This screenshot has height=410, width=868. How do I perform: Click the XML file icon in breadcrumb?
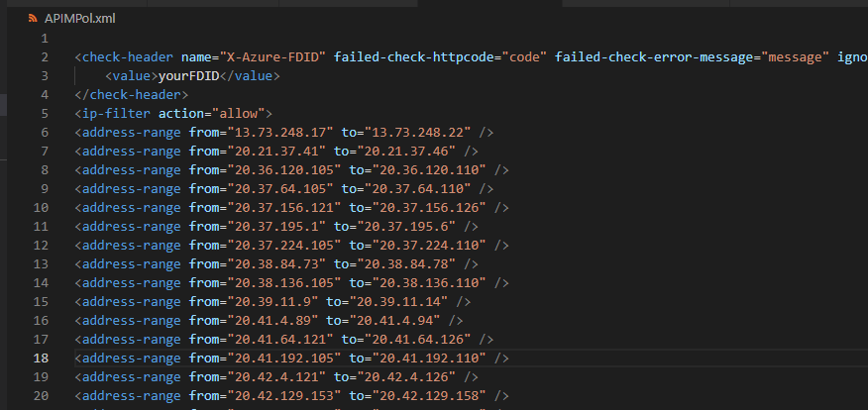click(x=31, y=18)
